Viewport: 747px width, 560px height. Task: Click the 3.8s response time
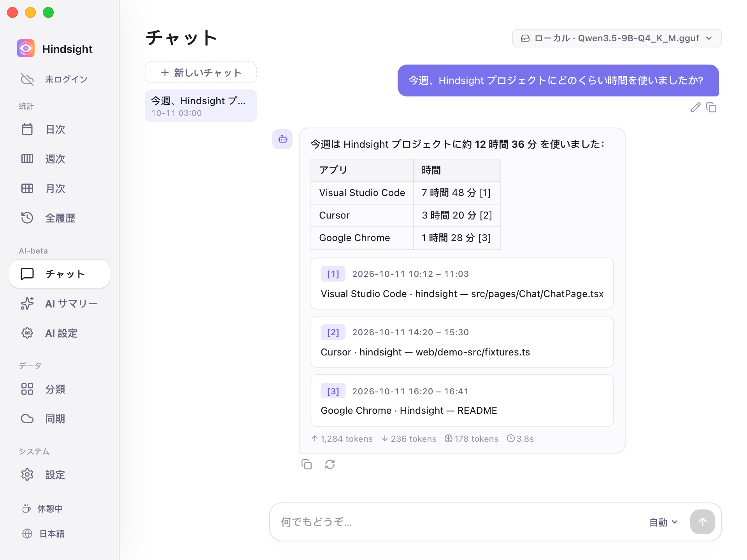pyautogui.click(x=521, y=439)
